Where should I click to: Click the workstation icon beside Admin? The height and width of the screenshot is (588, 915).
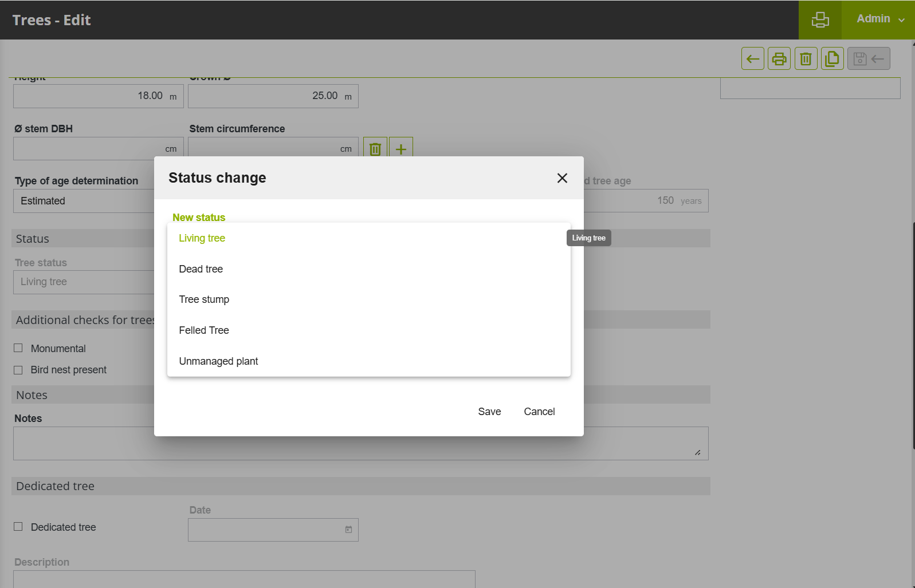click(x=820, y=19)
